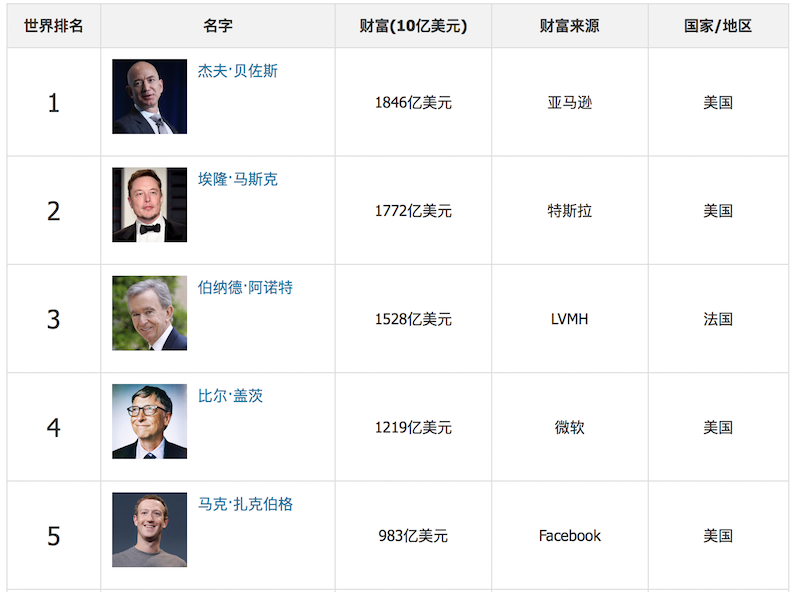Screen dimensions: 800x592
Task: Click the photo in the rank 1 row
Action: pyautogui.click(x=149, y=96)
